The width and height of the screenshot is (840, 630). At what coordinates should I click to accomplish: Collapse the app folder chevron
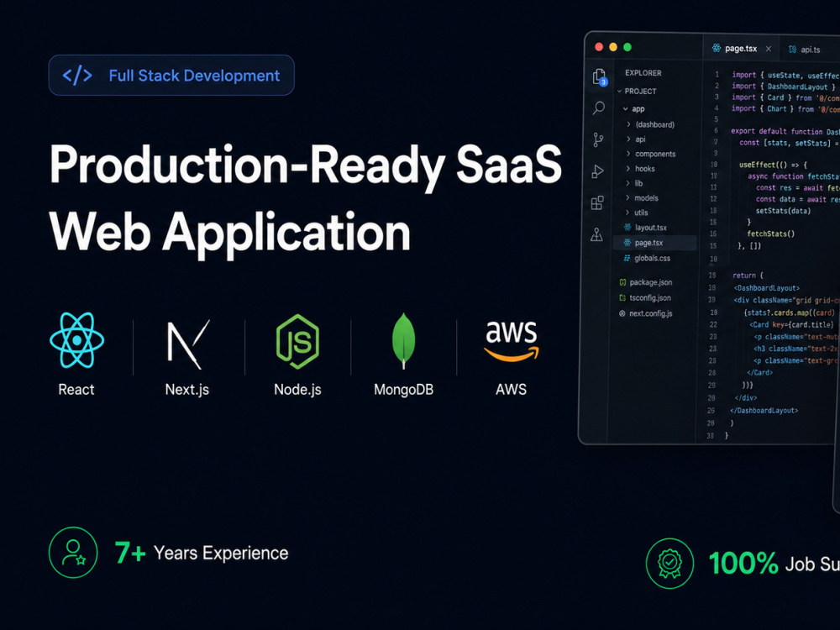[x=625, y=108]
